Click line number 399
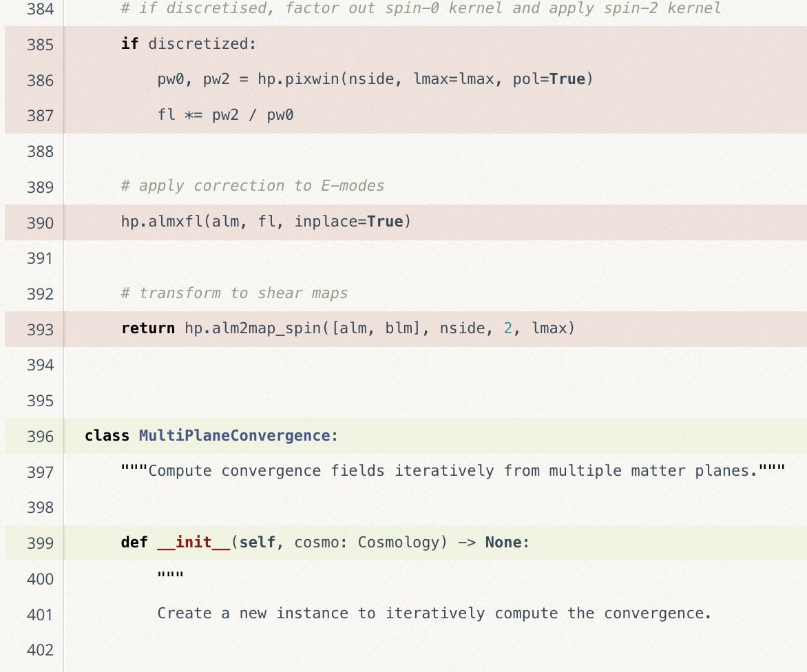The height and width of the screenshot is (672, 807). click(x=40, y=543)
